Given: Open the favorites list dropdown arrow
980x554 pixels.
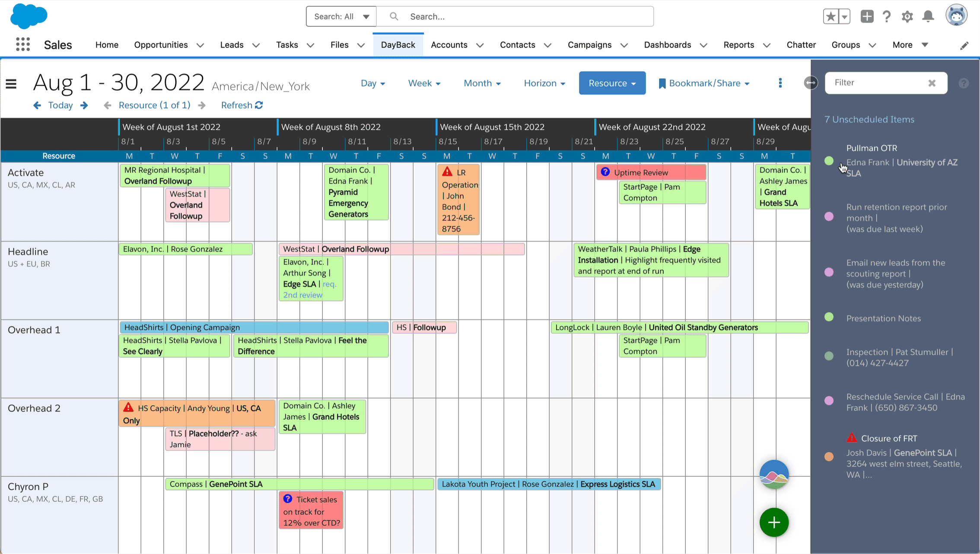Looking at the screenshot, I should point(844,16).
